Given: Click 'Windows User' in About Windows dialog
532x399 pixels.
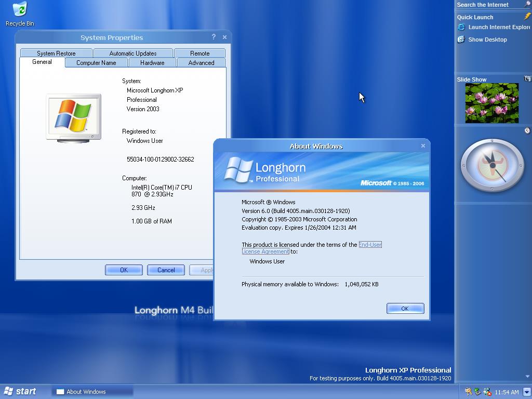Looking at the screenshot, I should pyautogui.click(x=267, y=261).
